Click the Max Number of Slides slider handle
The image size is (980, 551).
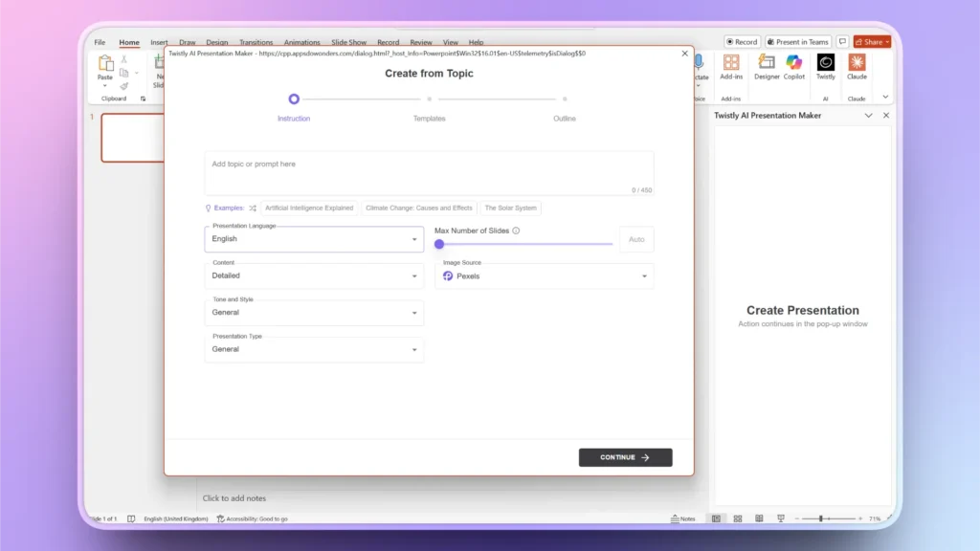click(439, 244)
